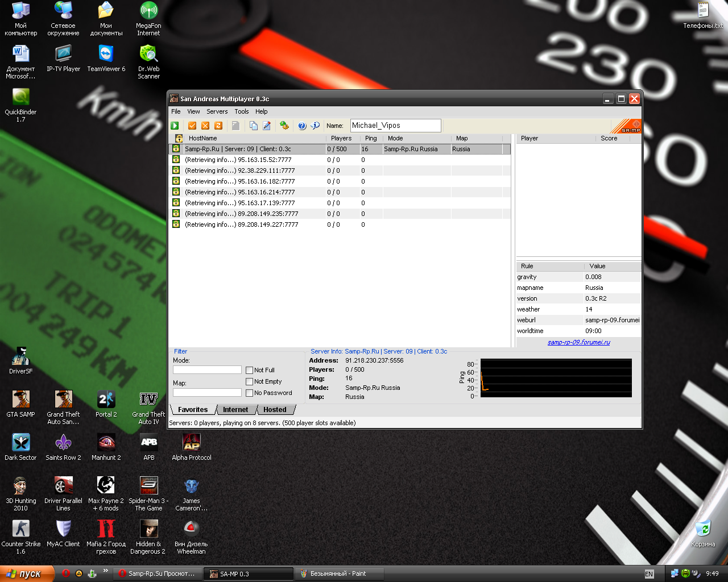Image resolution: width=728 pixels, height=582 pixels.
Task: Open the Help menu
Action: tap(261, 111)
